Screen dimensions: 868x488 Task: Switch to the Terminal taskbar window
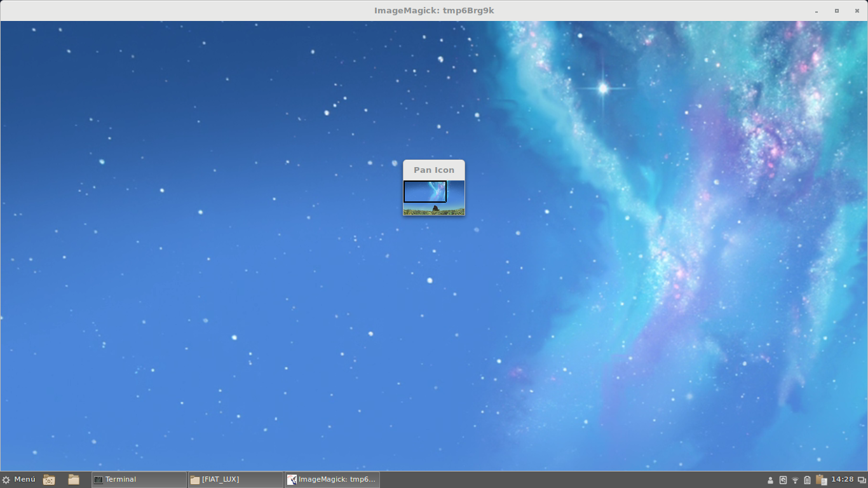click(x=139, y=480)
